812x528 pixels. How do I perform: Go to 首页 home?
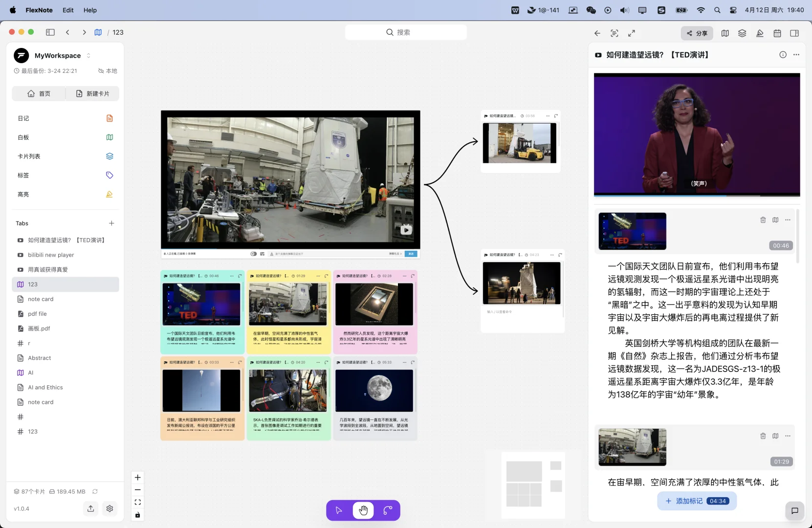pos(39,93)
